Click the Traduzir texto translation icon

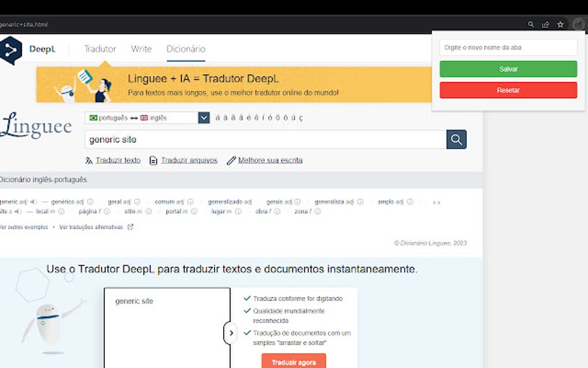pos(88,160)
